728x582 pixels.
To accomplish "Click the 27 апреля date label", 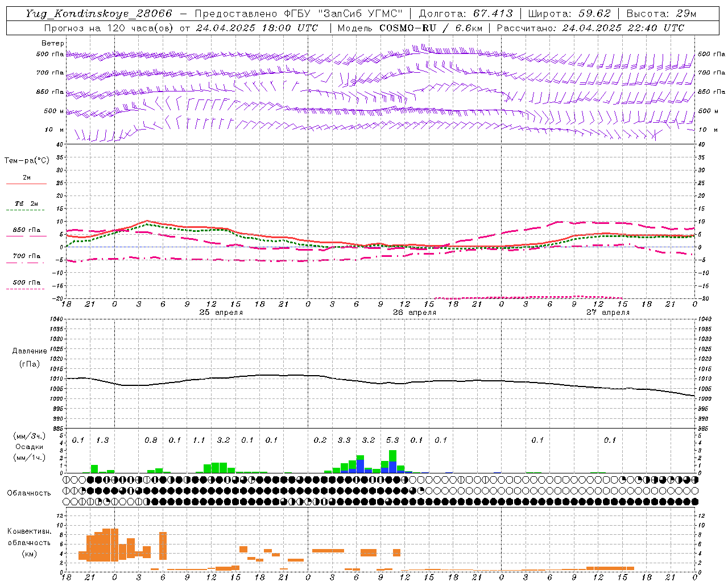I will (x=608, y=313).
